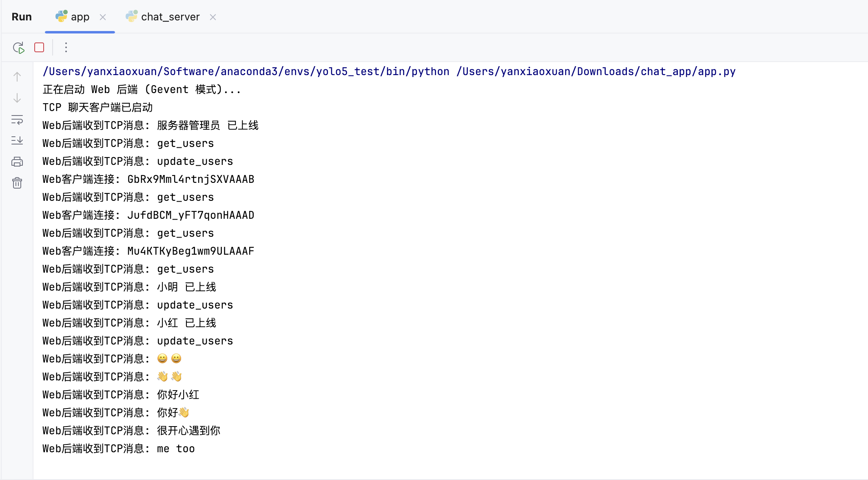The width and height of the screenshot is (868, 480).
Task: Click the Run tool window label
Action: coord(21,17)
